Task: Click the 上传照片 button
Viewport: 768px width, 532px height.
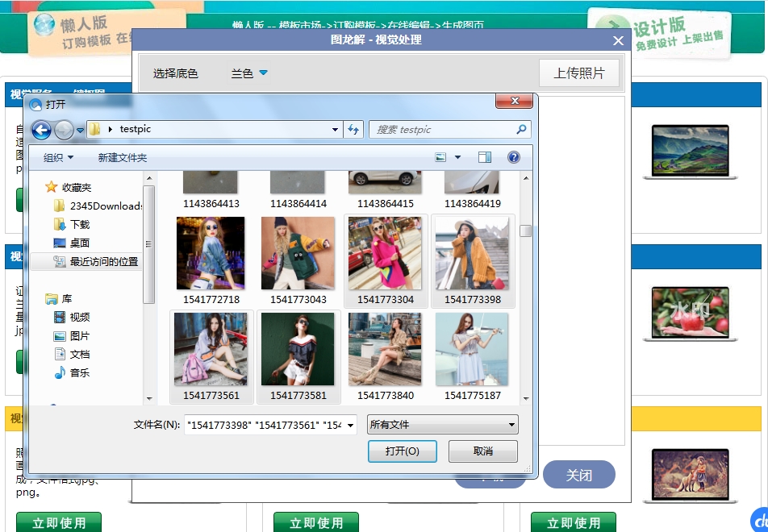Action: (579, 73)
